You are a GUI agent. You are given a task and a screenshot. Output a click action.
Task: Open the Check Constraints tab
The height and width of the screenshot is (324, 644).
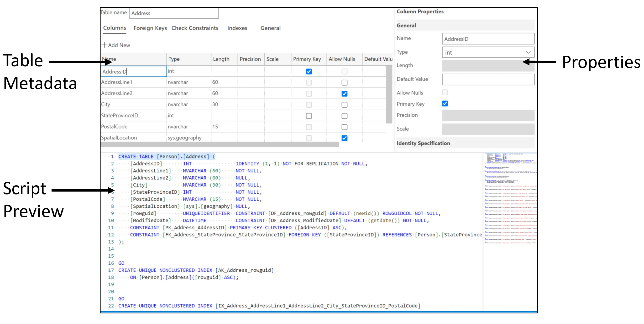coord(195,28)
